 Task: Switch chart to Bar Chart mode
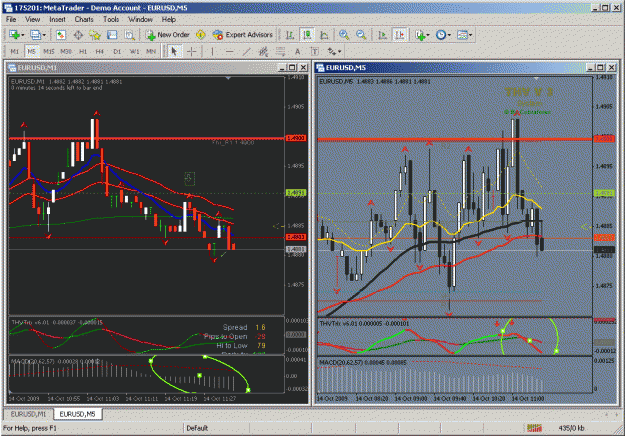pos(290,35)
